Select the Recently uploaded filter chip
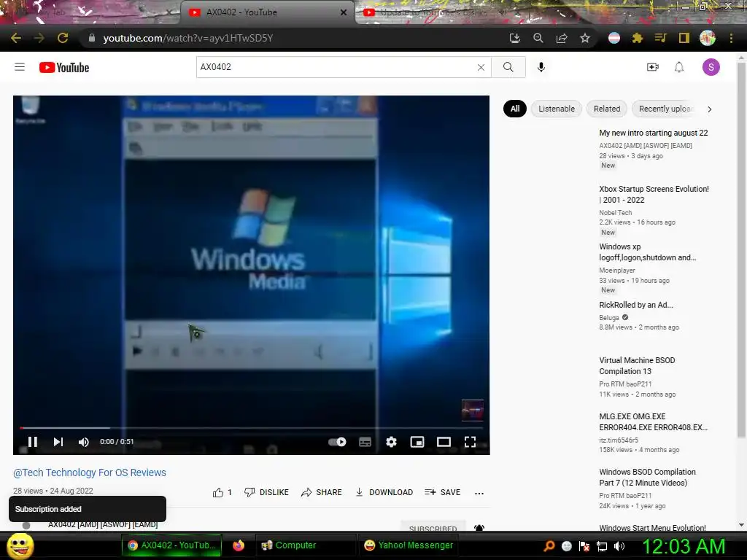The image size is (747, 560). point(665,109)
